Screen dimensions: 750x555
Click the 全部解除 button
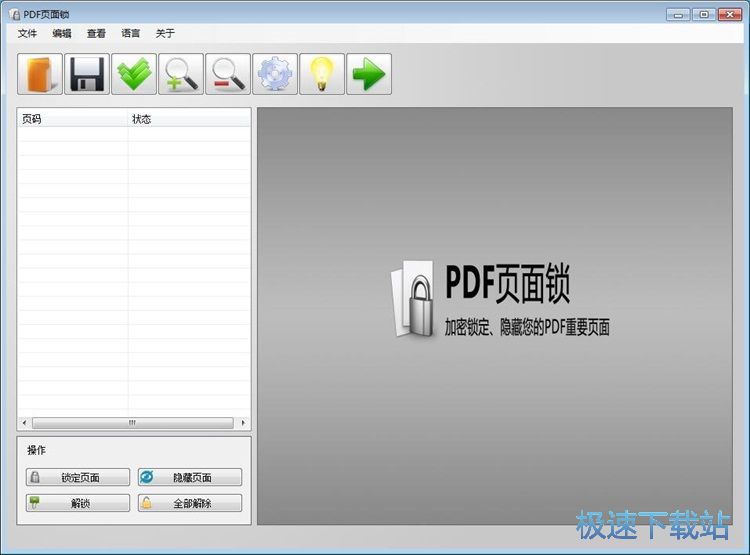pyautogui.click(x=190, y=503)
